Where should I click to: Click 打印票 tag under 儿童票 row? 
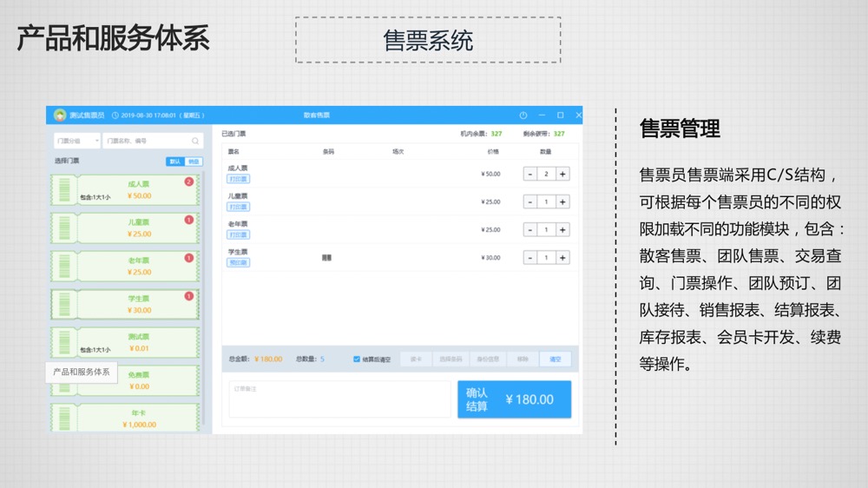238,207
